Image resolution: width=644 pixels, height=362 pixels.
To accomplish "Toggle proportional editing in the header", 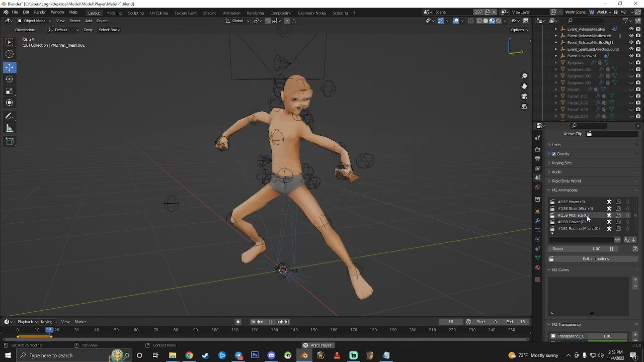I will 287,21.
